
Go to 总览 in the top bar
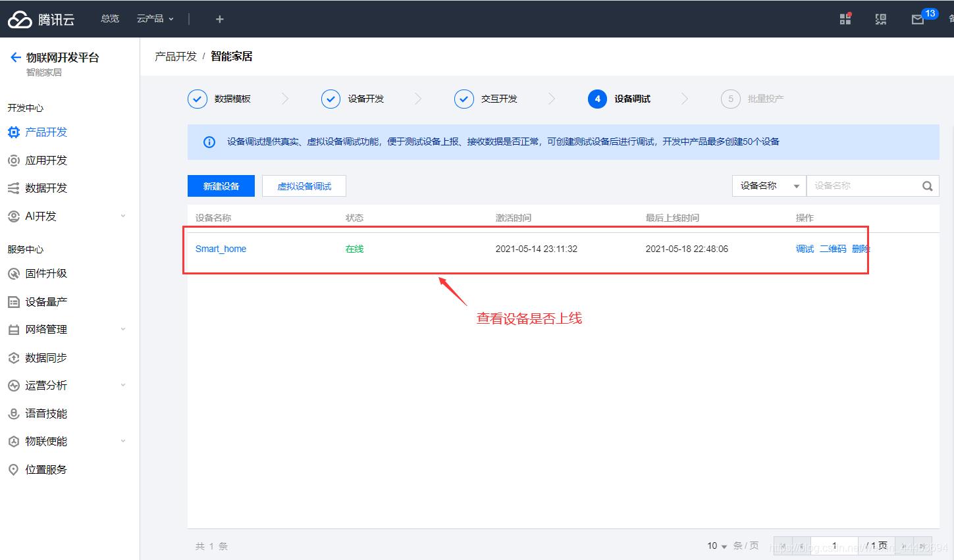(110, 18)
